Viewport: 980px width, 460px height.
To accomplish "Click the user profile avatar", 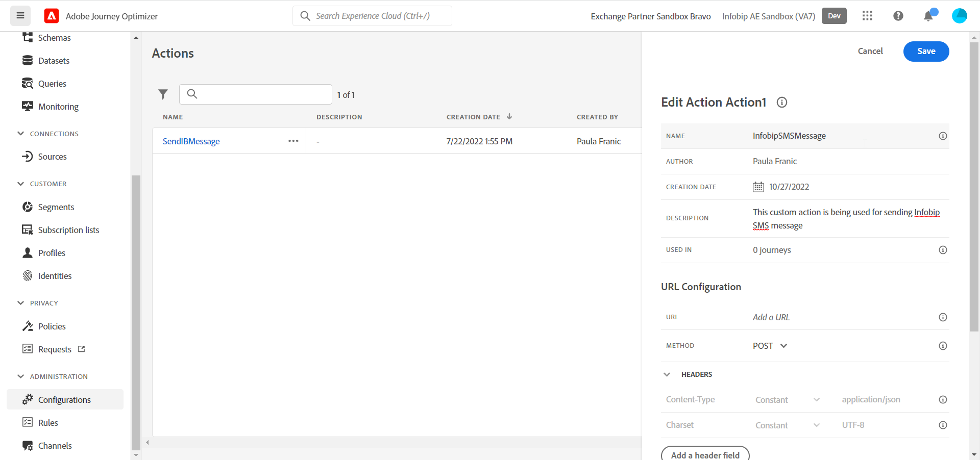I will (x=959, y=16).
